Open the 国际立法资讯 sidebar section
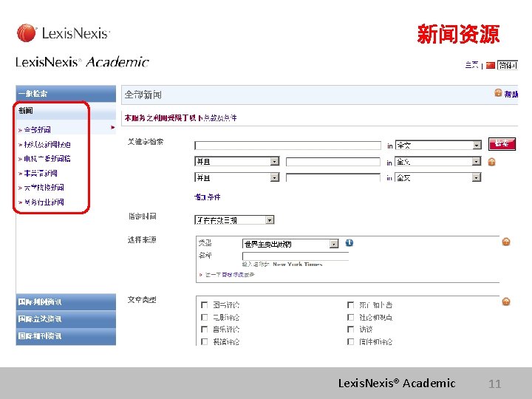The width and height of the screenshot is (532, 399). pos(66,319)
